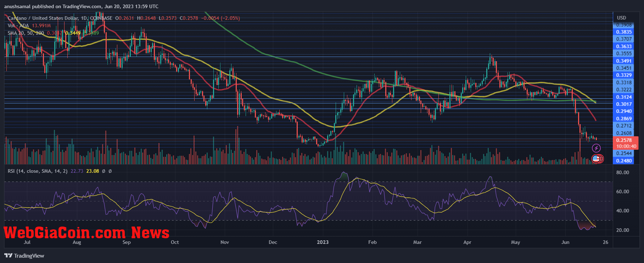644x263 pixels.
Task: Click the red SMA 20 value 0.3037
Action: (x=55, y=33)
